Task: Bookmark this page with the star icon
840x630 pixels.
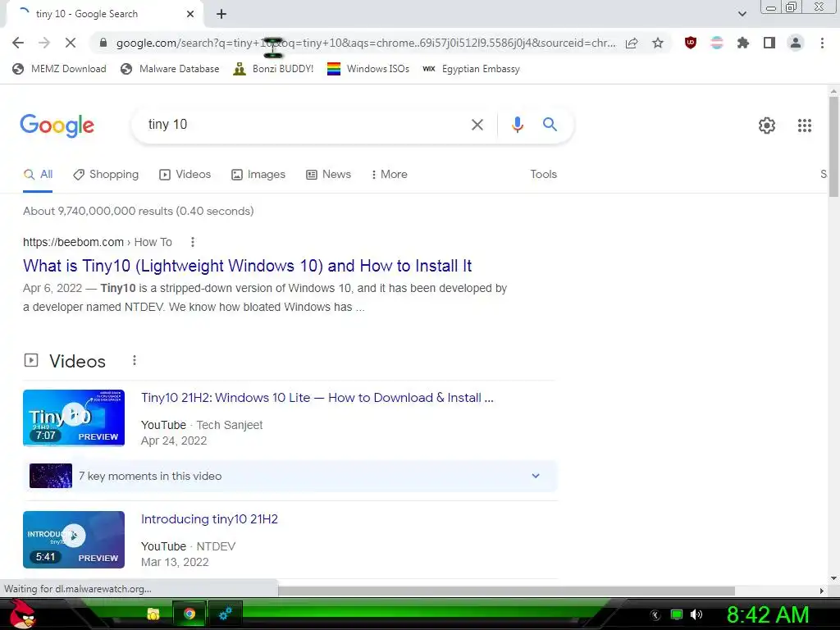Action: pyautogui.click(x=658, y=43)
